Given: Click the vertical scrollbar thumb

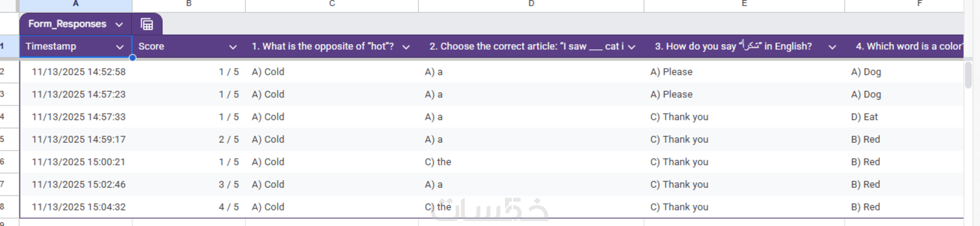Looking at the screenshot, I should tap(969, 75).
